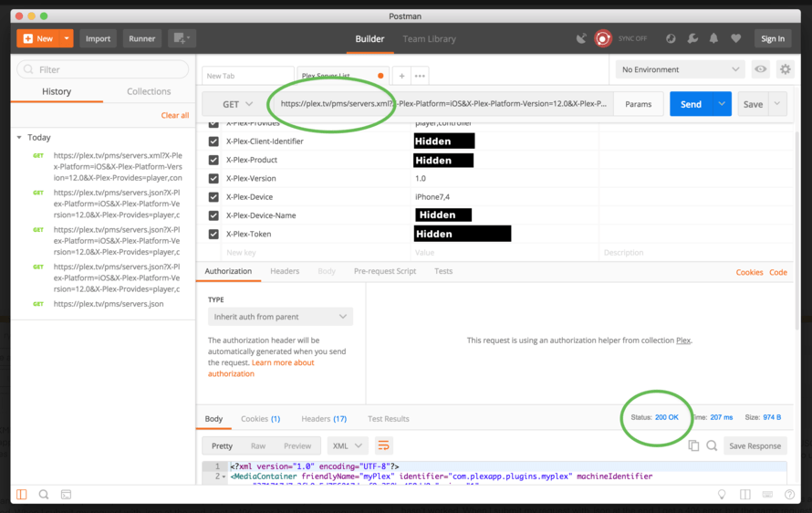Select the New Tab request tab
Image resolution: width=812 pixels, height=513 pixels.
point(247,76)
